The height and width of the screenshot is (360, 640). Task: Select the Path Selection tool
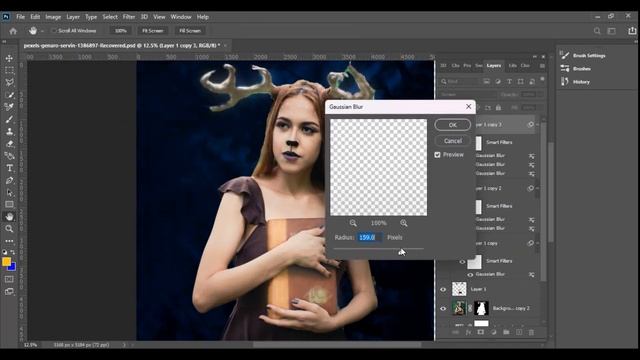pyautogui.click(x=9, y=192)
